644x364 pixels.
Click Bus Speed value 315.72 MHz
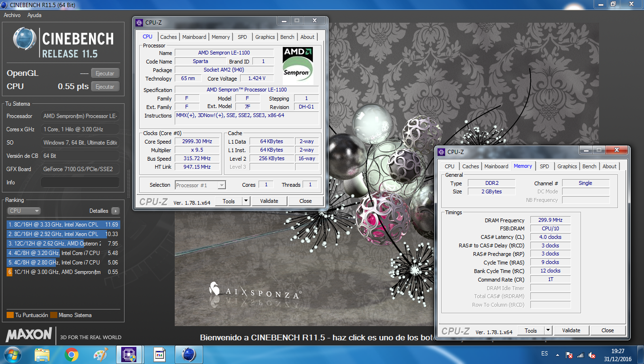197,158
